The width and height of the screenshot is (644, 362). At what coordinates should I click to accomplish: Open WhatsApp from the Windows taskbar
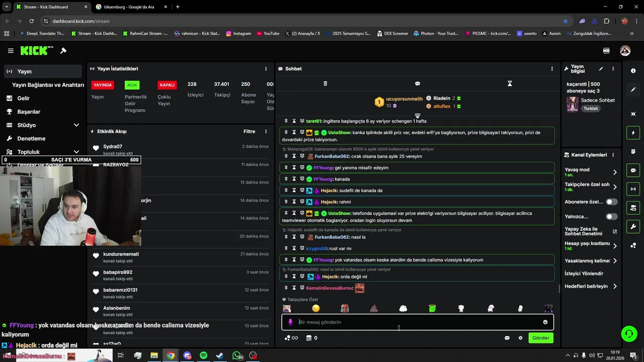(237, 355)
